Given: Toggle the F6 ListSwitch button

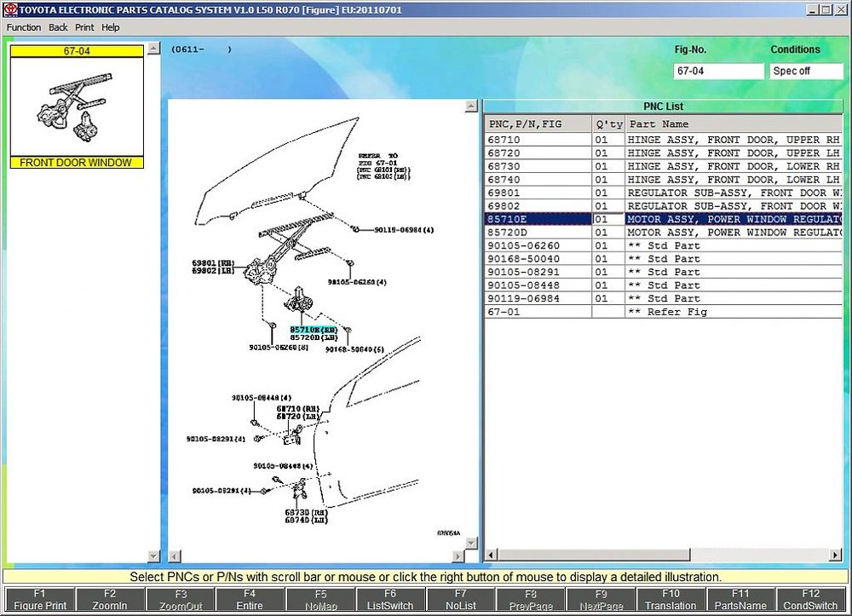Looking at the screenshot, I should pyautogui.click(x=389, y=600).
